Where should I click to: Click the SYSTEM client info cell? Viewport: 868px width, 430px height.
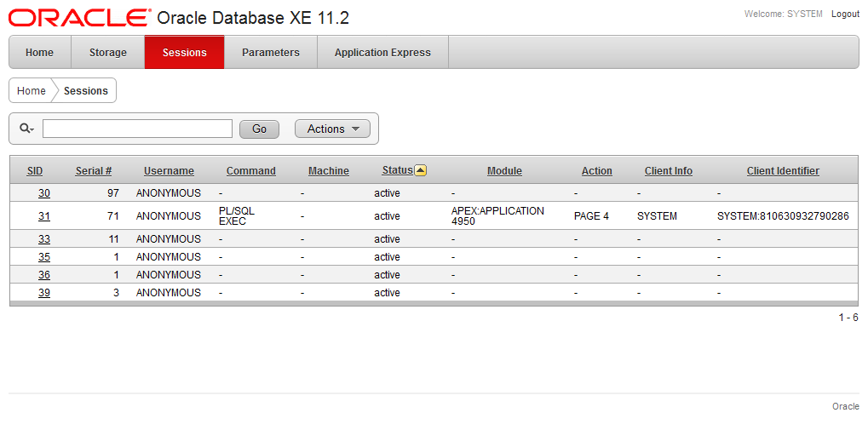[657, 215]
